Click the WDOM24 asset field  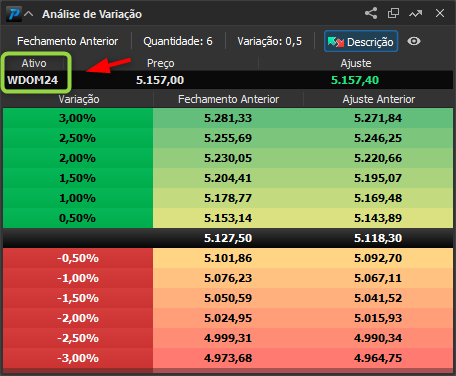click(x=33, y=80)
